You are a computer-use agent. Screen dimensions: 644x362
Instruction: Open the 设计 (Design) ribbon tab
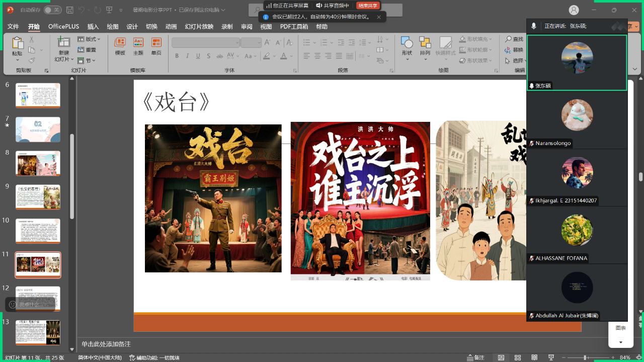tap(132, 27)
